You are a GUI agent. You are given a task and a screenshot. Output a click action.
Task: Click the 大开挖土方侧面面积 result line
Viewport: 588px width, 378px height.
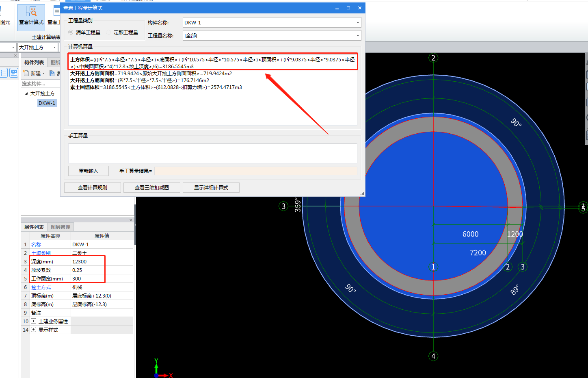[x=151, y=74]
